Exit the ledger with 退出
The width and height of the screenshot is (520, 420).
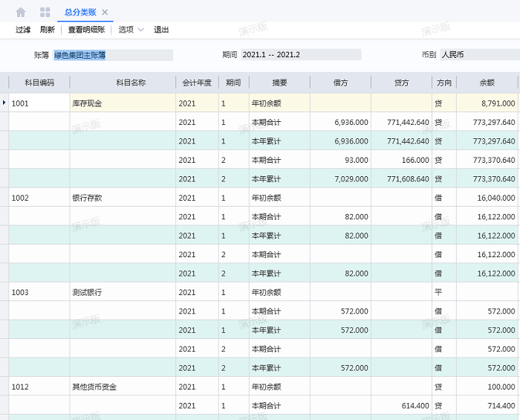click(x=161, y=30)
